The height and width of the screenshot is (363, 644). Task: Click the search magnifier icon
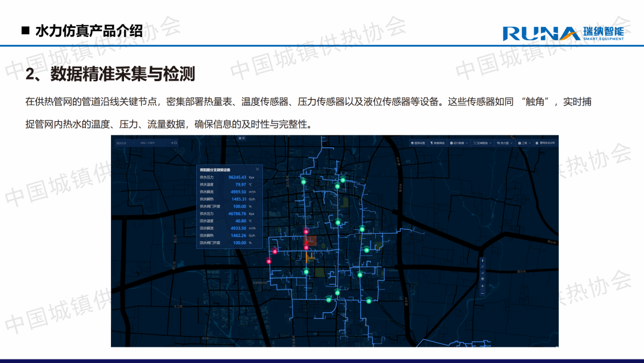(x=175, y=143)
